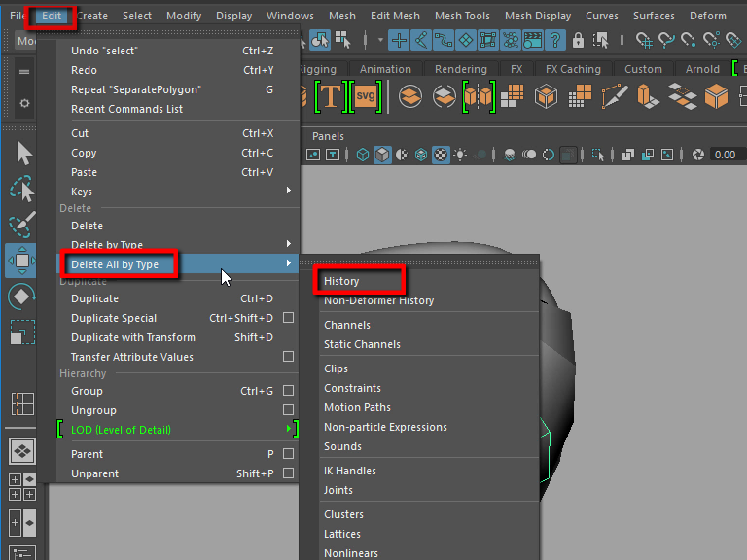747x560 pixels.
Task: Click the SVG shelf icon
Action: [x=366, y=97]
